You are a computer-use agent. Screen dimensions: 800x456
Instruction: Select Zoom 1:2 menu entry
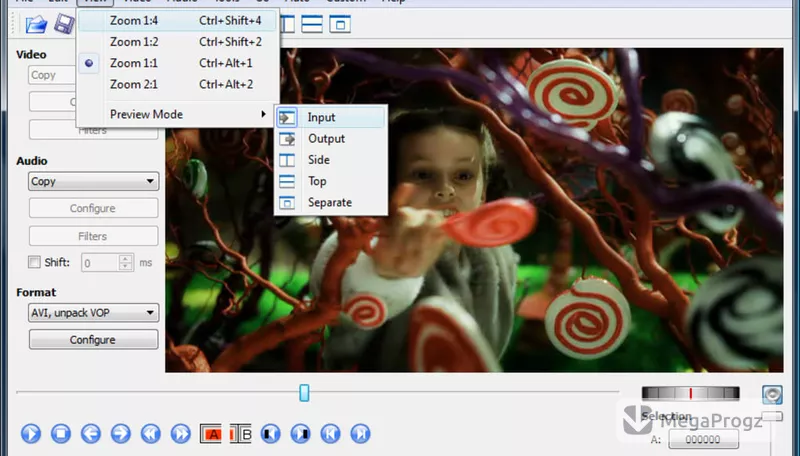point(178,42)
